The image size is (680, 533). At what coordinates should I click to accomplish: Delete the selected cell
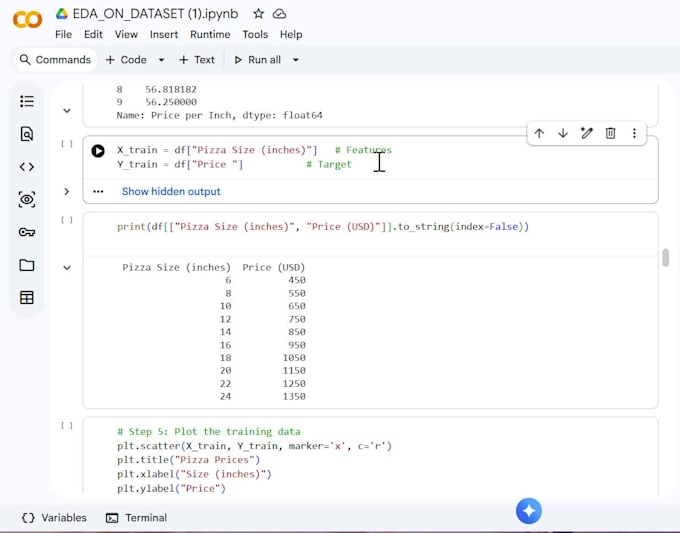(610, 133)
